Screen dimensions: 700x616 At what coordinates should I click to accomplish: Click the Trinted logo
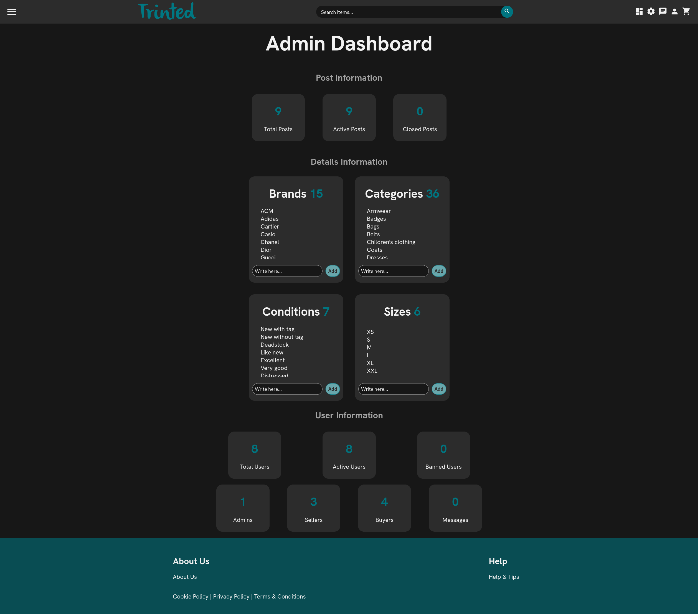click(x=167, y=11)
